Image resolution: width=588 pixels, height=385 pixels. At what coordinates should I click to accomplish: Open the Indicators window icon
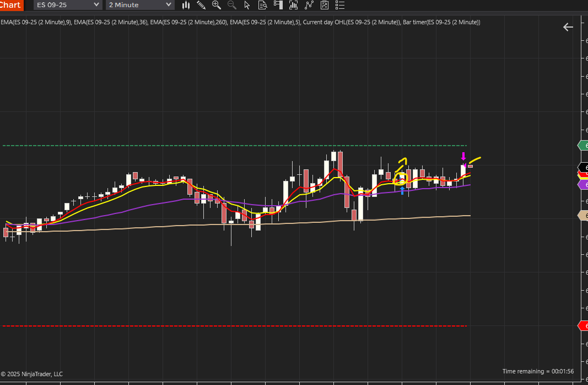293,5
